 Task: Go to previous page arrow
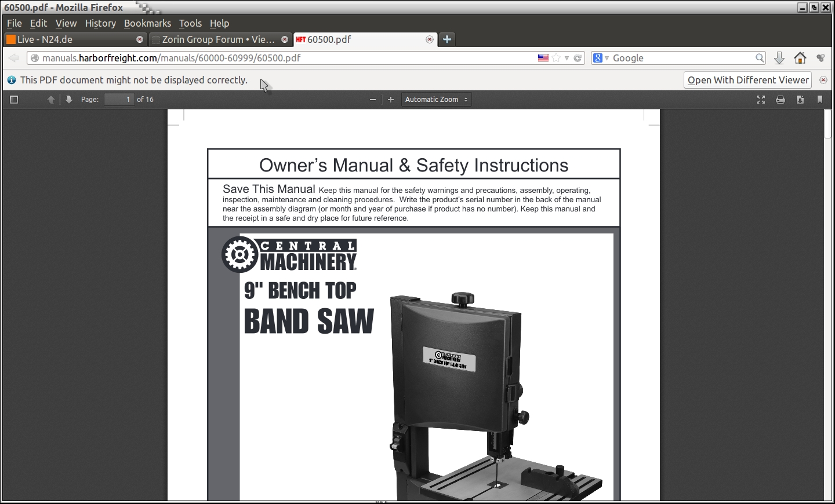51,100
